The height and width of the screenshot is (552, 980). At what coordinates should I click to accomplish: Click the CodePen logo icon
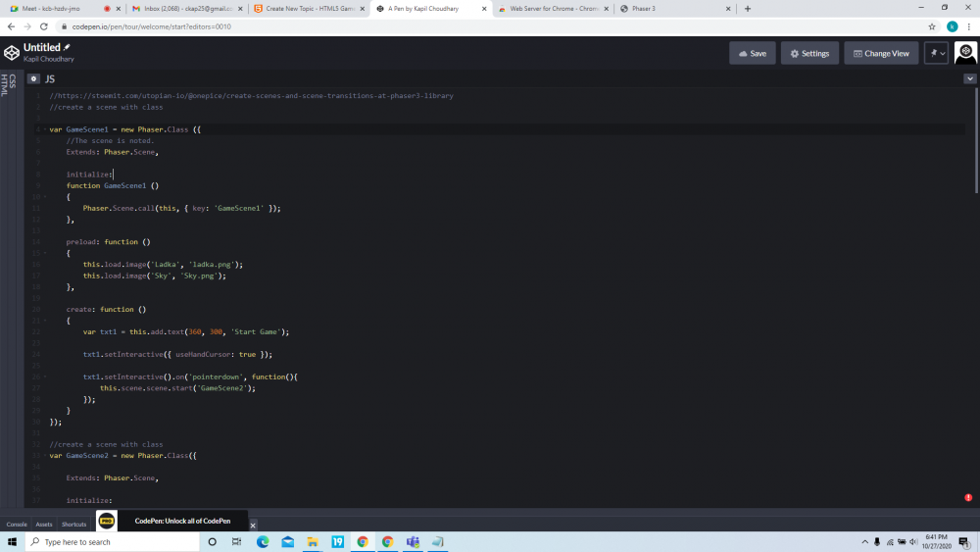click(11, 53)
